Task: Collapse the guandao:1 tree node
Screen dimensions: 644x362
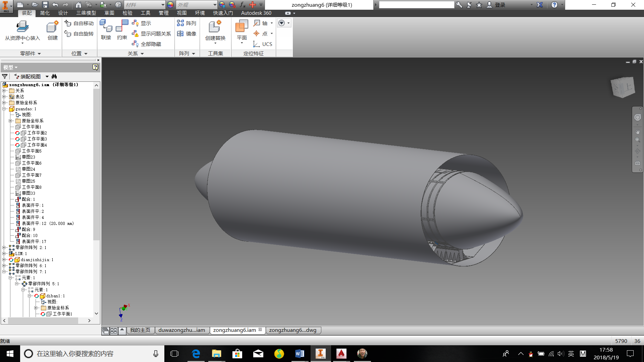Action: tap(4, 109)
